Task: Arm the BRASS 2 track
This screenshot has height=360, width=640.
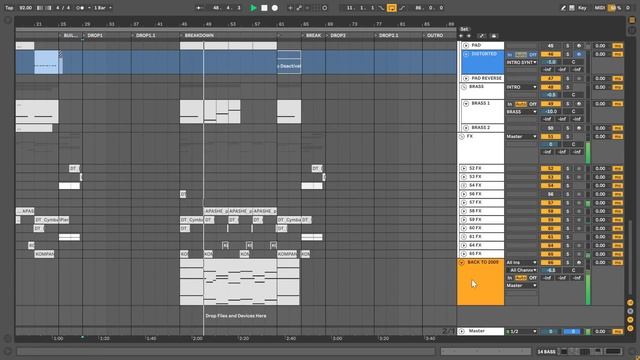Action: [579, 128]
